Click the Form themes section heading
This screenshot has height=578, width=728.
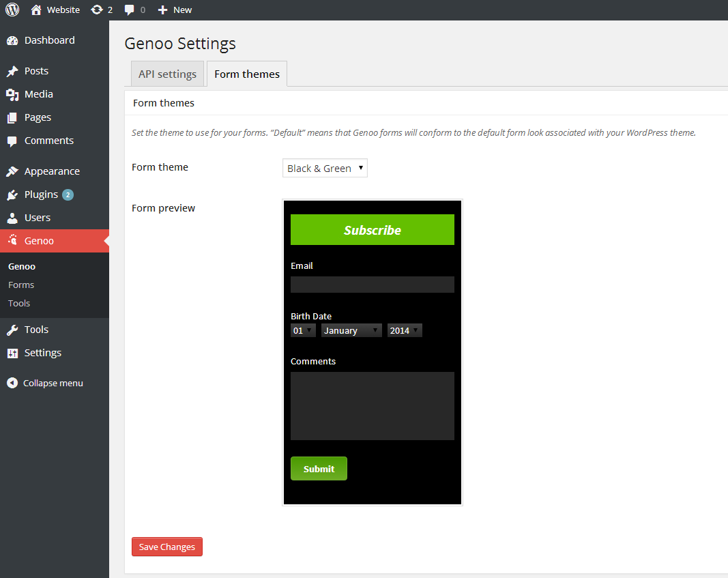click(x=164, y=103)
